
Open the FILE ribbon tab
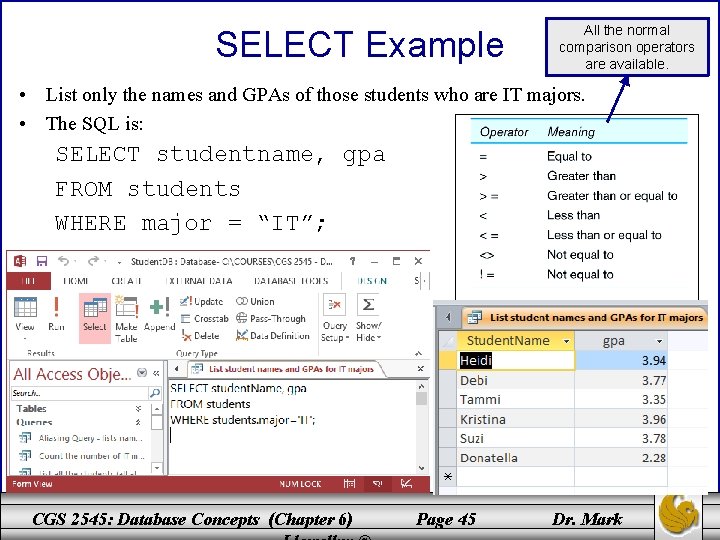pos(28,281)
